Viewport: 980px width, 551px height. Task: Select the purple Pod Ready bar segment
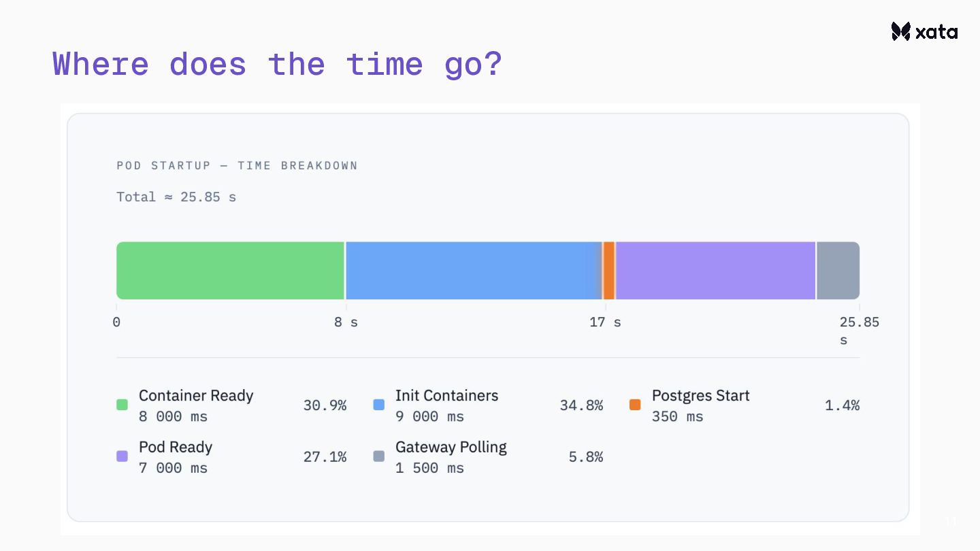tap(715, 270)
